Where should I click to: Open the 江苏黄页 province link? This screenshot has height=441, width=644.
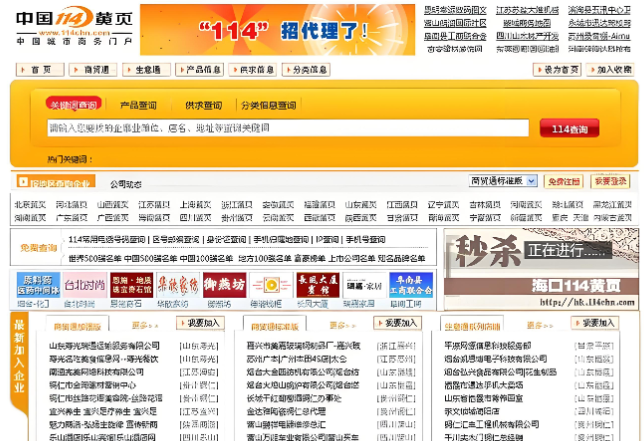coord(154,204)
